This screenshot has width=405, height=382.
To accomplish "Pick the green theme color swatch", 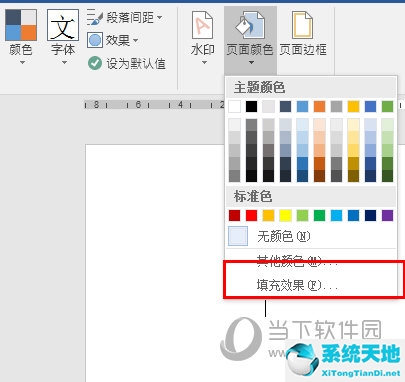I will tap(387, 107).
